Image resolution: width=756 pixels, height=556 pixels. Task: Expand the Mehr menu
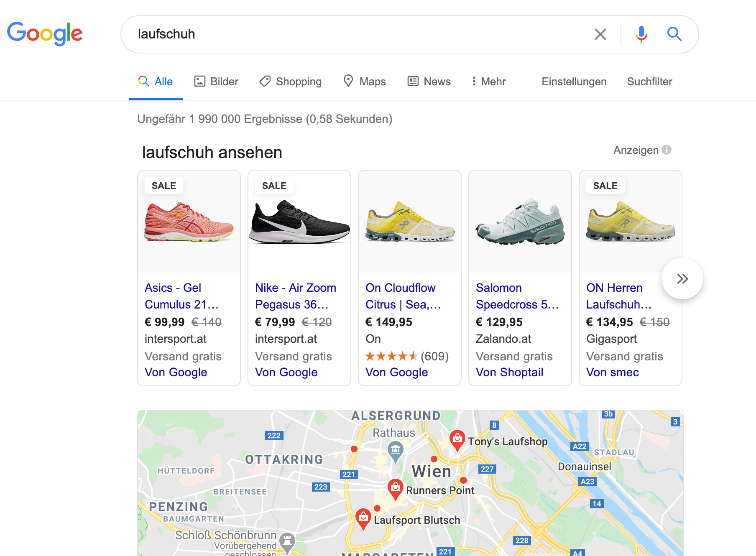[489, 82]
